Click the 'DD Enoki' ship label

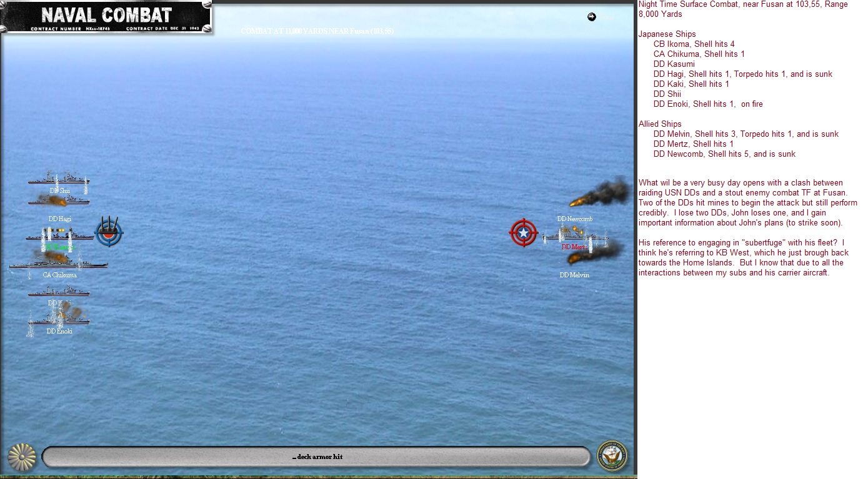(59, 331)
